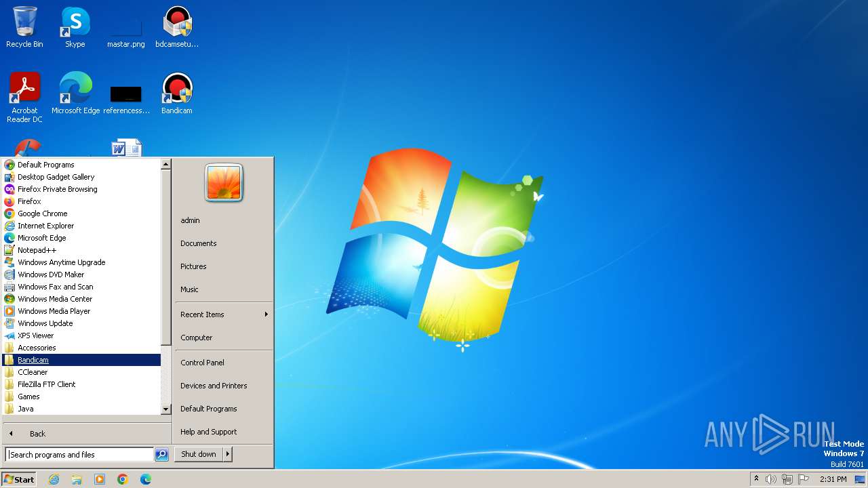Launch Windows Media Center
Image resolution: width=868 pixels, height=488 pixels.
point(81,299)
